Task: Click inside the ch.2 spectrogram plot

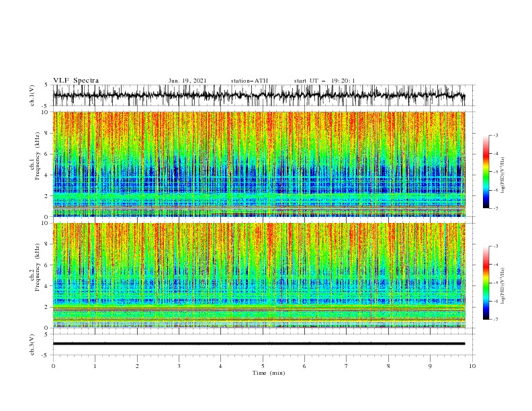Action: click(x=259, y=275)
